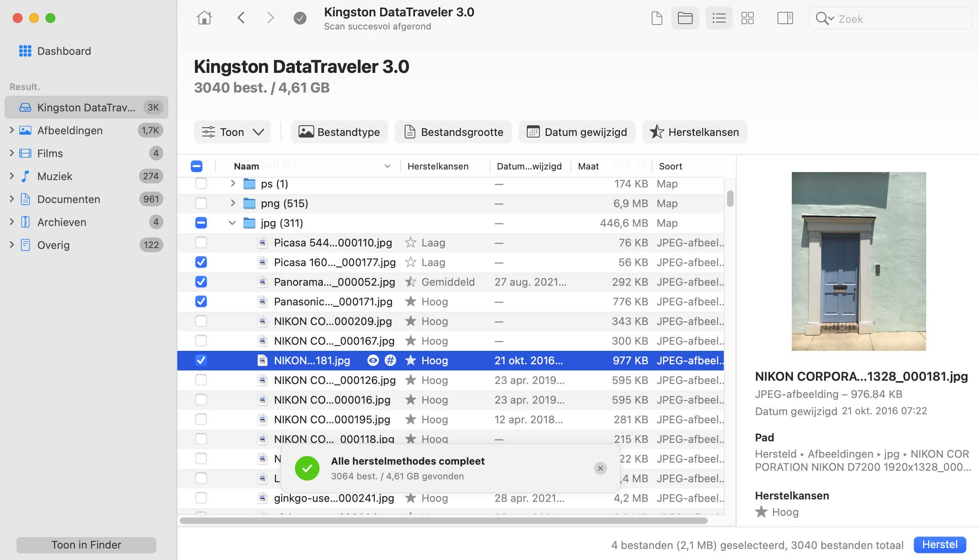Uncheck the Picasa 160..._000177.jpg checkbox
This screenshot has height=560, width=979.
[201, 262]
